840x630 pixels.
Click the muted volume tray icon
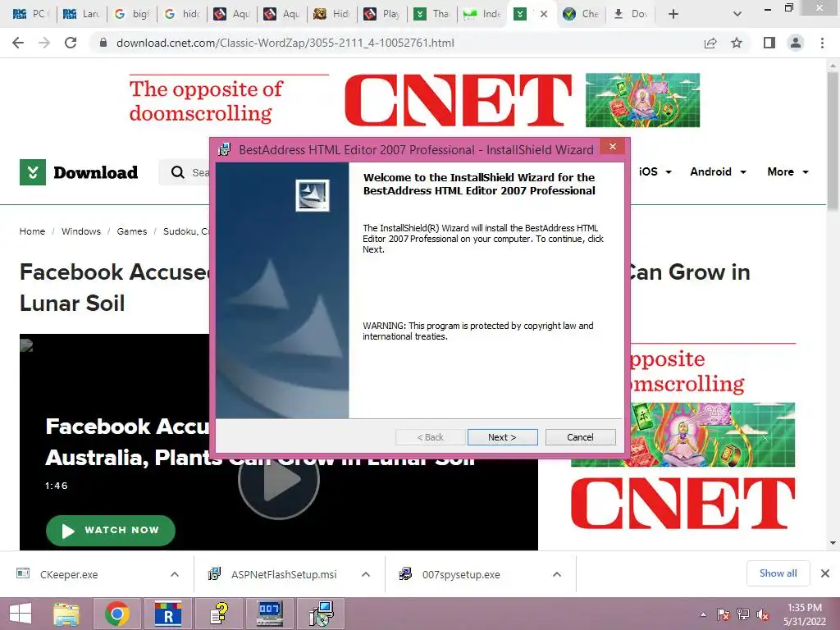[763, 614]
